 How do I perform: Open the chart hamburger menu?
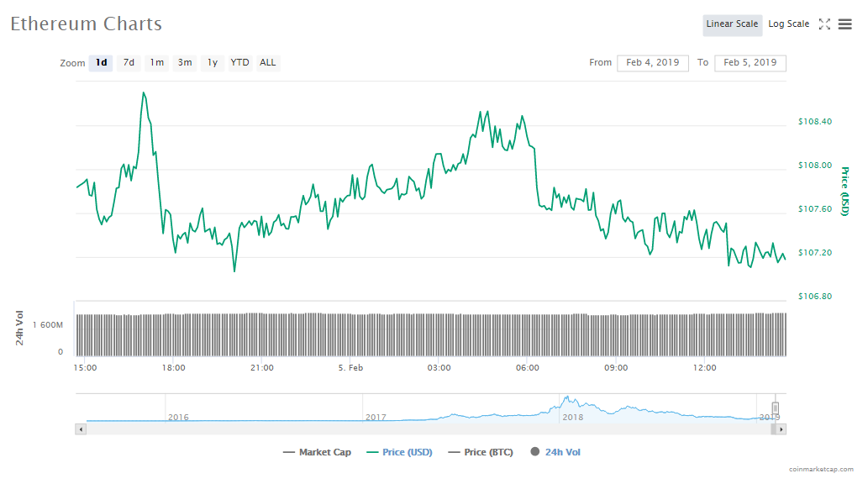click(844, 24)
